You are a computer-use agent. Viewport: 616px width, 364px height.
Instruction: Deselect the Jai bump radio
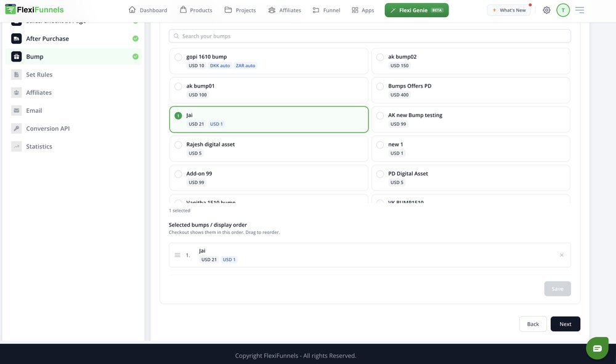[x=178, y=116]
